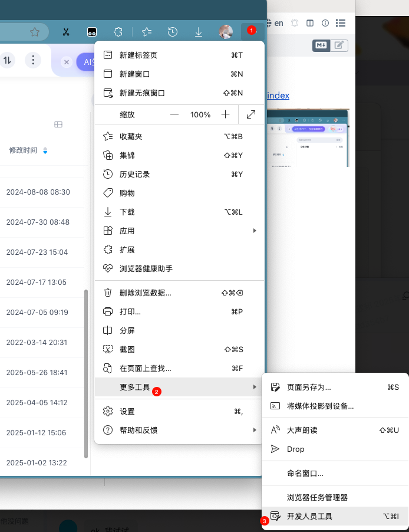Select 页面另存为... in submenu
409x532 pixels.
(335, 387)
